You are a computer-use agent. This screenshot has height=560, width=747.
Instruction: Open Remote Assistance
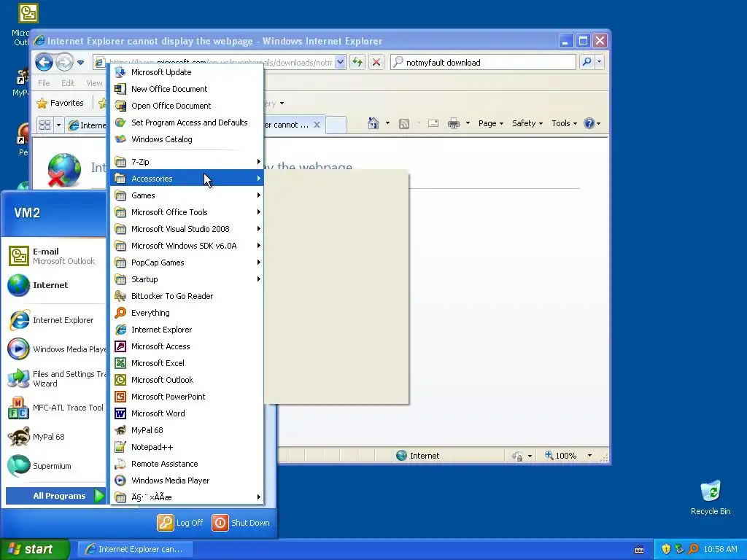187,464
